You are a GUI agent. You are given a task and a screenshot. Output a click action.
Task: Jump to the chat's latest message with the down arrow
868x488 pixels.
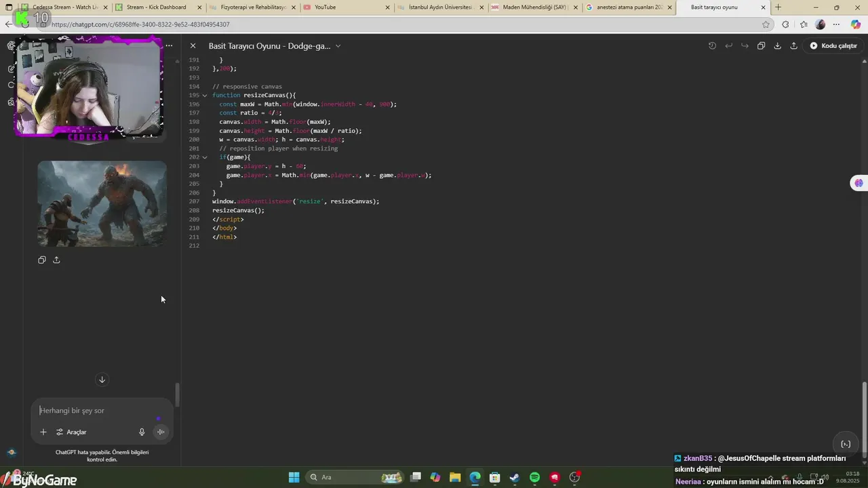tap(102, 380)
